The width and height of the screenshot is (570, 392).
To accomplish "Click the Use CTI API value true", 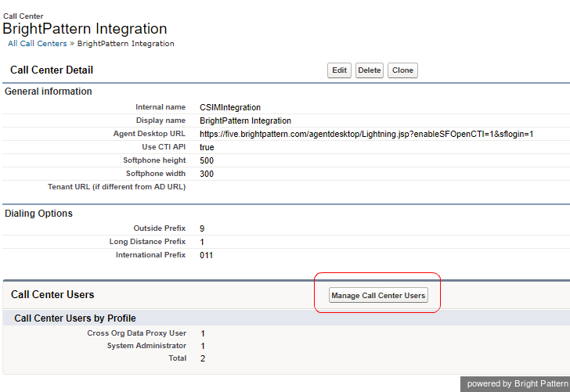I will click(x=207, y=147).
